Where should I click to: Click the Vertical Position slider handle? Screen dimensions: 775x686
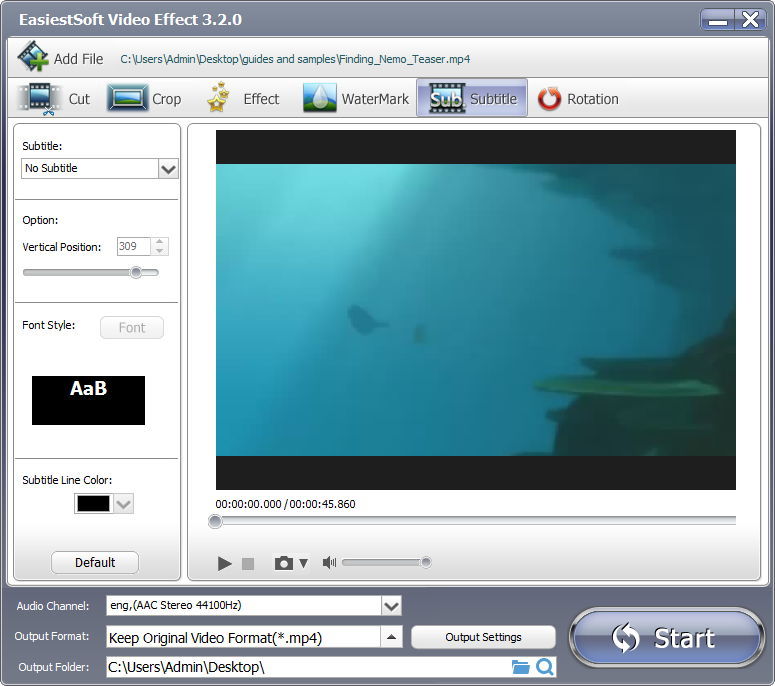[x=136, y=272]
